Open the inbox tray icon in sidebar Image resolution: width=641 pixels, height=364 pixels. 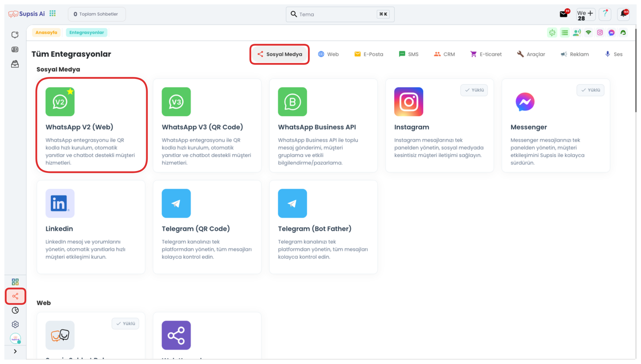click(15, 64)
